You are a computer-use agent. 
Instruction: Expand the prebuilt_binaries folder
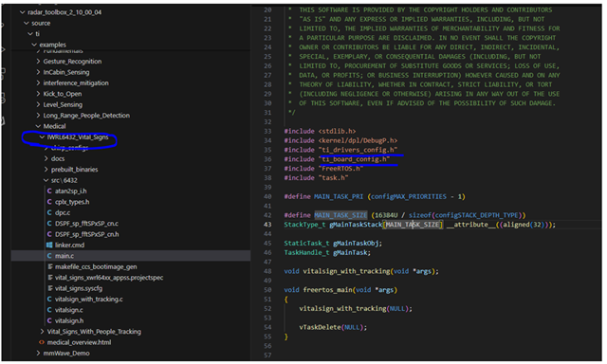(x=46, y=170)
